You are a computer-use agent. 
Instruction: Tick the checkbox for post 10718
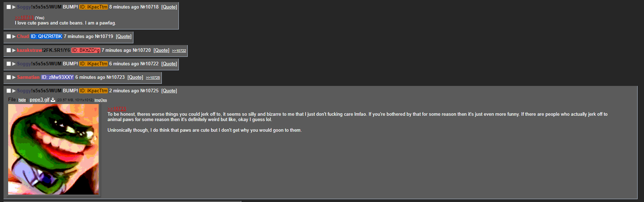9,7
